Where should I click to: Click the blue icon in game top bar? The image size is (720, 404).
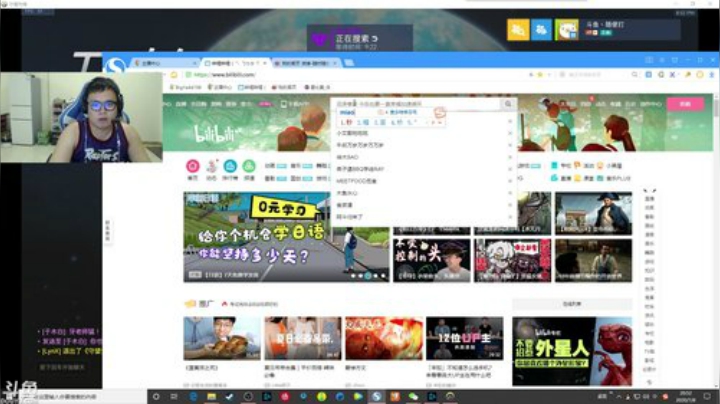[x=541, y=30]
